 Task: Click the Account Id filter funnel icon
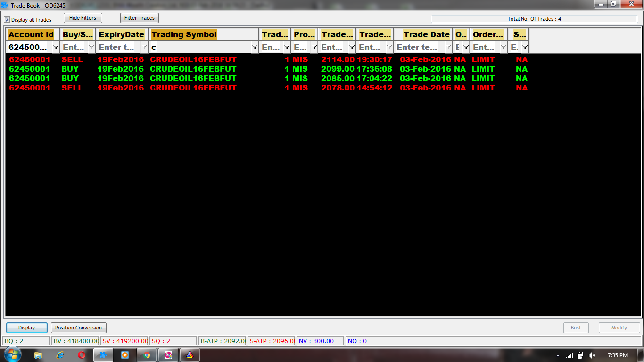click(56, 47)
